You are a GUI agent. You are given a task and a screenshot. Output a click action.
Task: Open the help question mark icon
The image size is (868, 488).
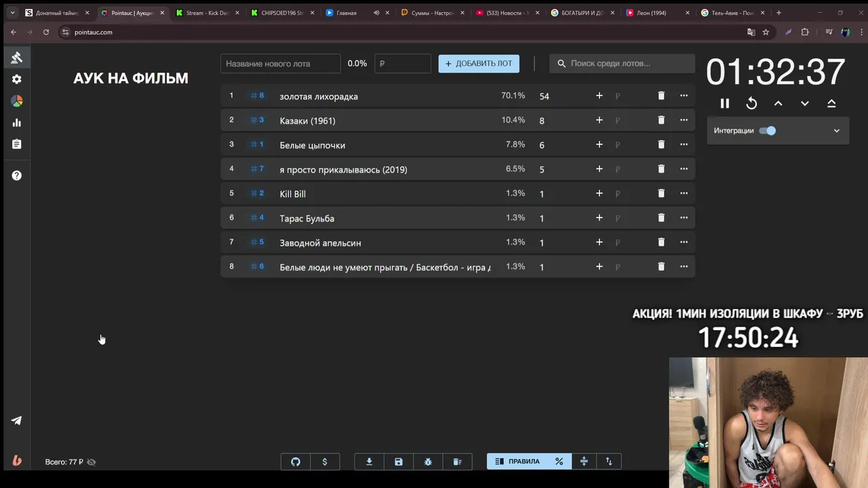pyautogui.click(x=17, y=176)
